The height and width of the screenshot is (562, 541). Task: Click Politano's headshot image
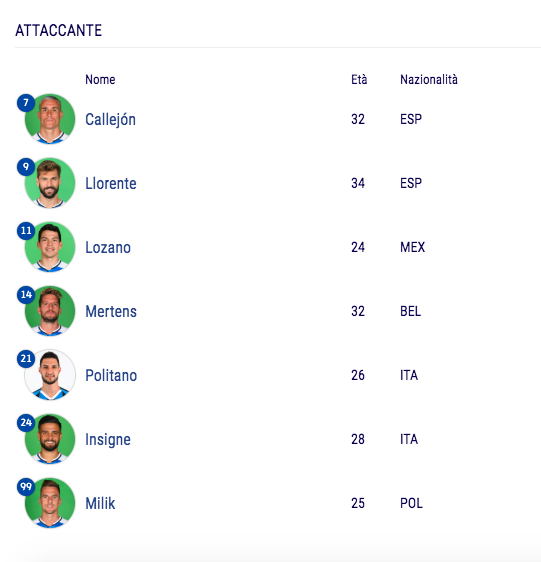50,375
